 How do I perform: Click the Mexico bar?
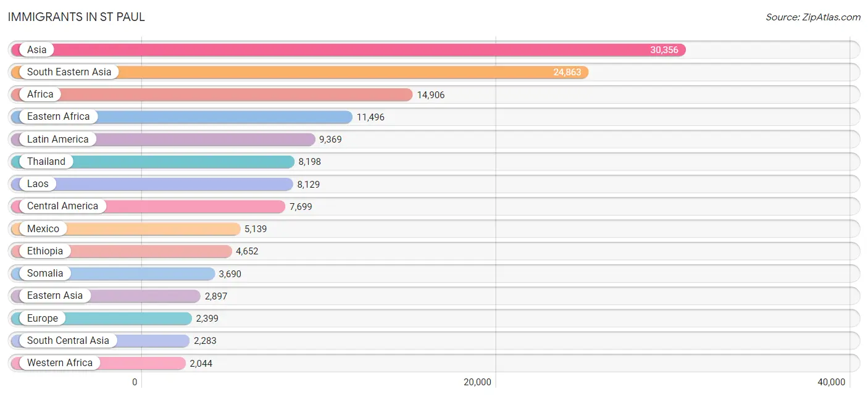[x=125, y=228]
